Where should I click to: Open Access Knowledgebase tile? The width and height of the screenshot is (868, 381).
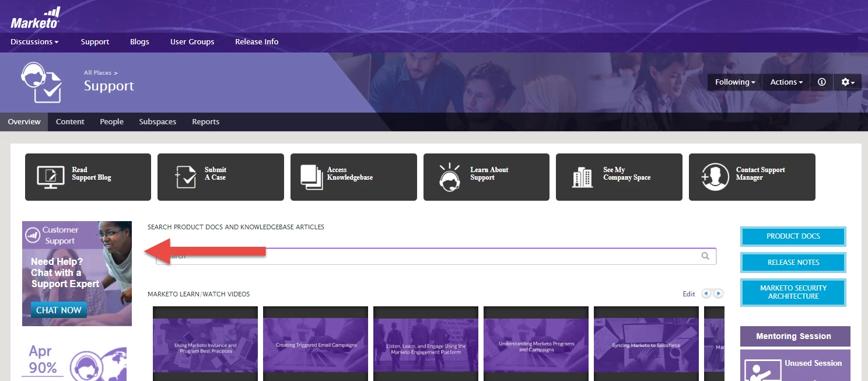point(353,177)
